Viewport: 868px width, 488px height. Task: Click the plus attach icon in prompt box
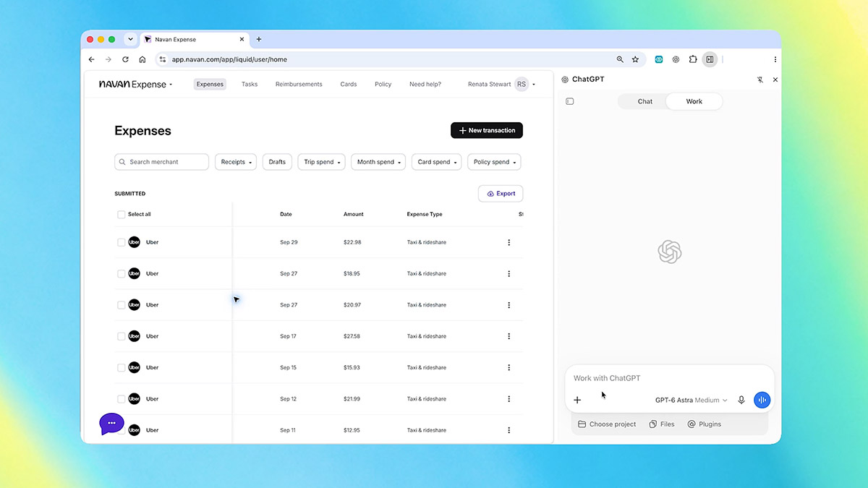(577, 400)
